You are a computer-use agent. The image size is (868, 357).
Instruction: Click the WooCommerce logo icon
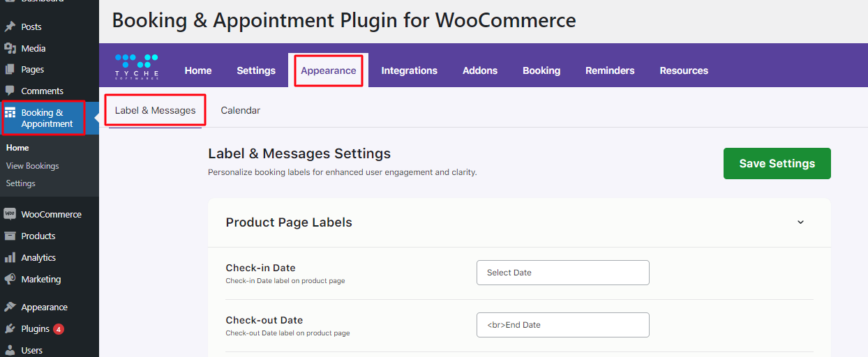coord(10,214)
